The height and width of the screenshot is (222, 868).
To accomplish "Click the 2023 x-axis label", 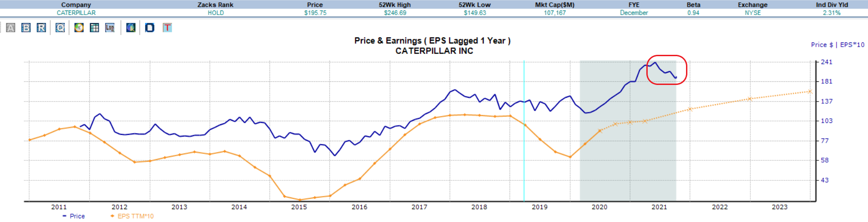I will (780, 207).
